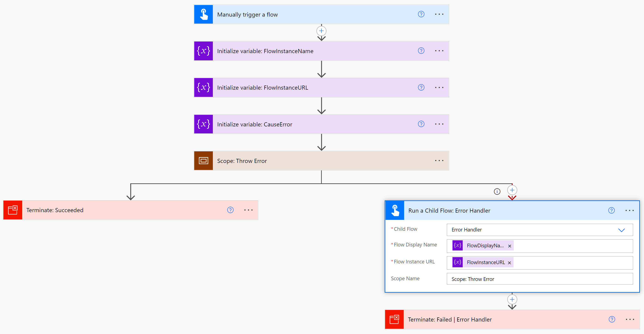
Task: Click the Scope: Throw Error icon
Action: [203, 160]
